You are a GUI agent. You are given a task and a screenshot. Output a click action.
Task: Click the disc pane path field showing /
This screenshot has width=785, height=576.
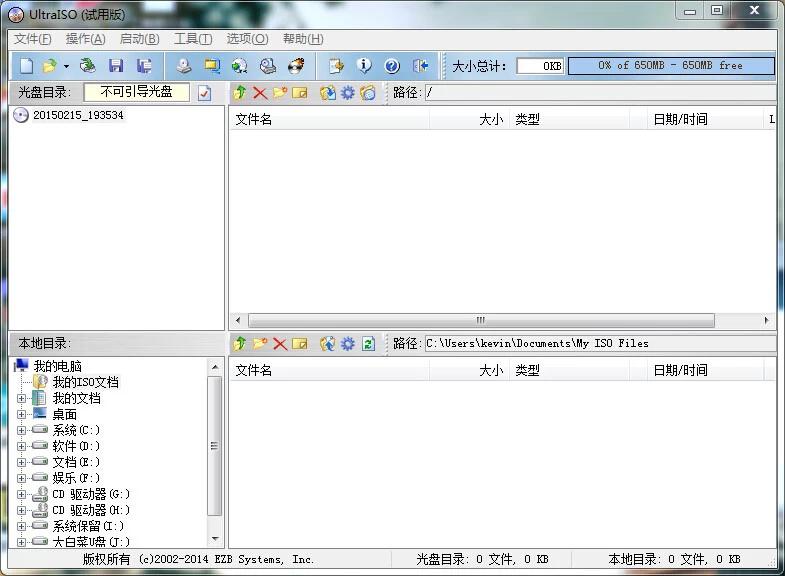(600, 93)
